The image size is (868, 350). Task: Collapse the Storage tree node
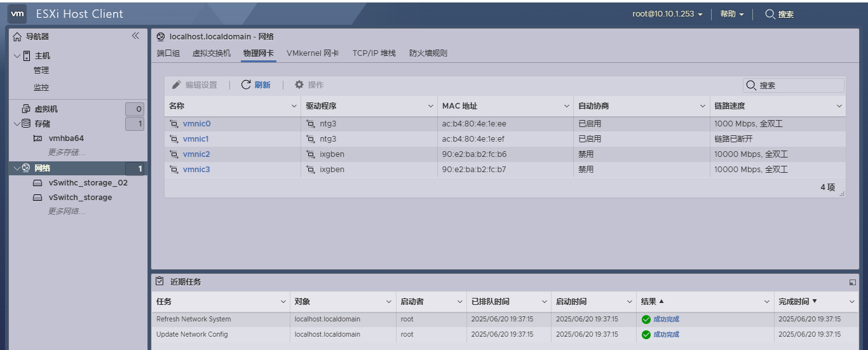click(x=17, y=124)
